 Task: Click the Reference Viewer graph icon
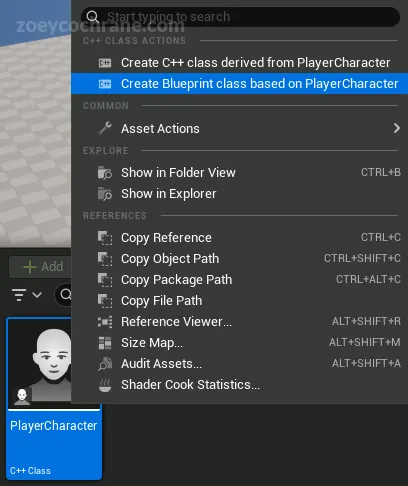click(x=105, y=322)
